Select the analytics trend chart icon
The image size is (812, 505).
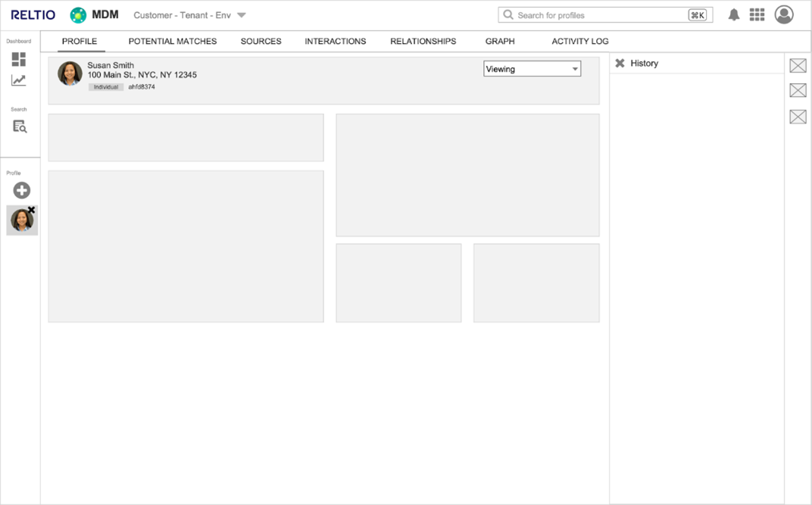point(20,80)
